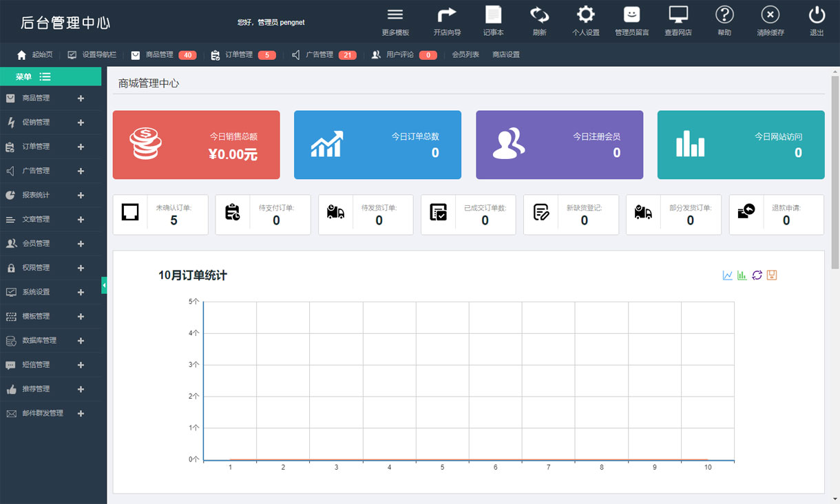Click the 退出 power icon

tap(817, 14)
